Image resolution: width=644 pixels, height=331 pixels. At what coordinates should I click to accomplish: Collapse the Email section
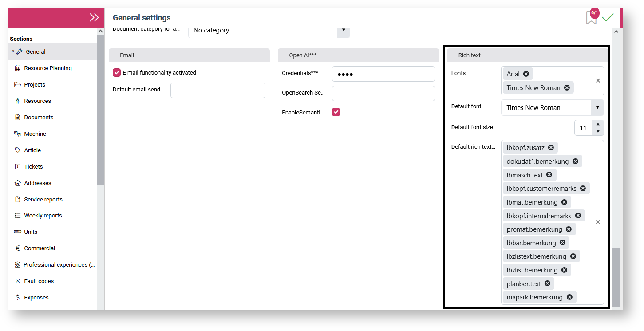(x=115, y=55)
